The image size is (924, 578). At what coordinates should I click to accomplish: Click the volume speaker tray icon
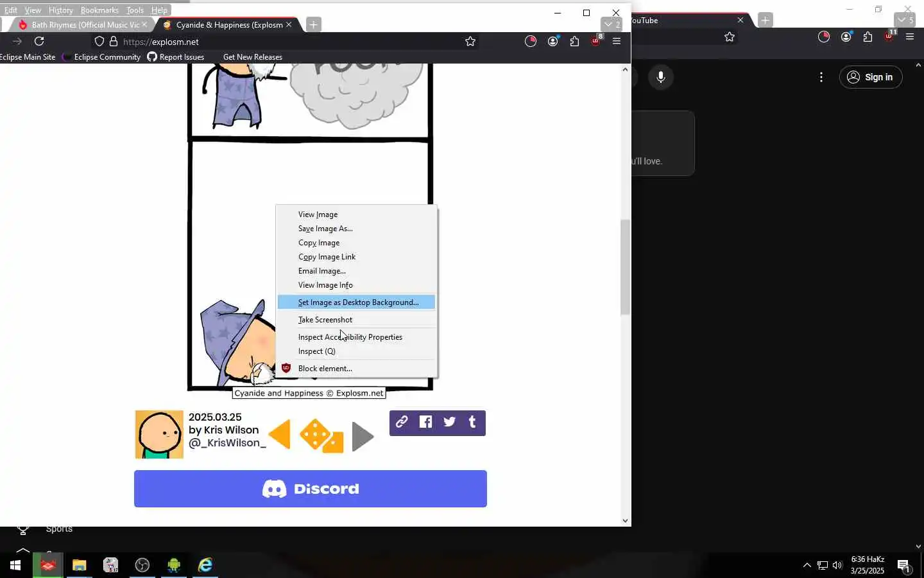coord(837,565)
